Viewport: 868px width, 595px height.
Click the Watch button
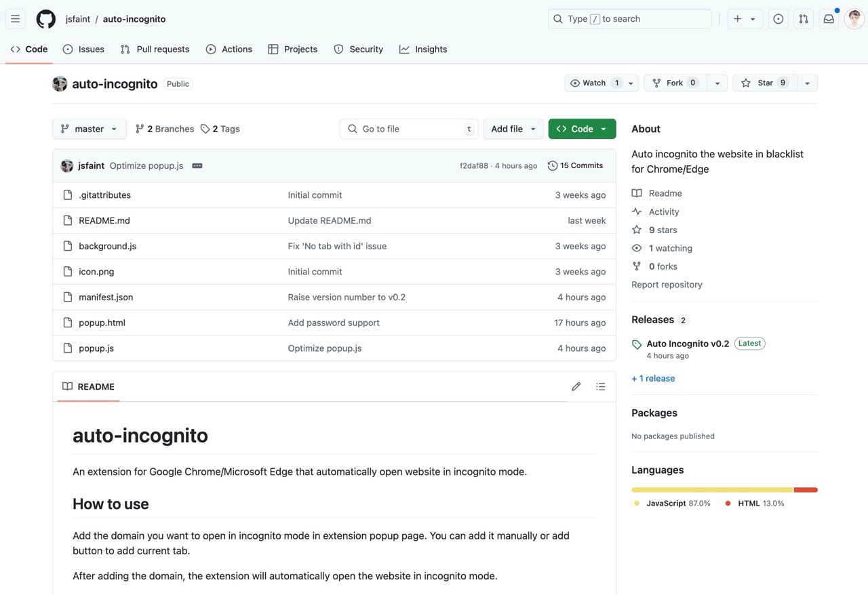click(x=595, y=83)
